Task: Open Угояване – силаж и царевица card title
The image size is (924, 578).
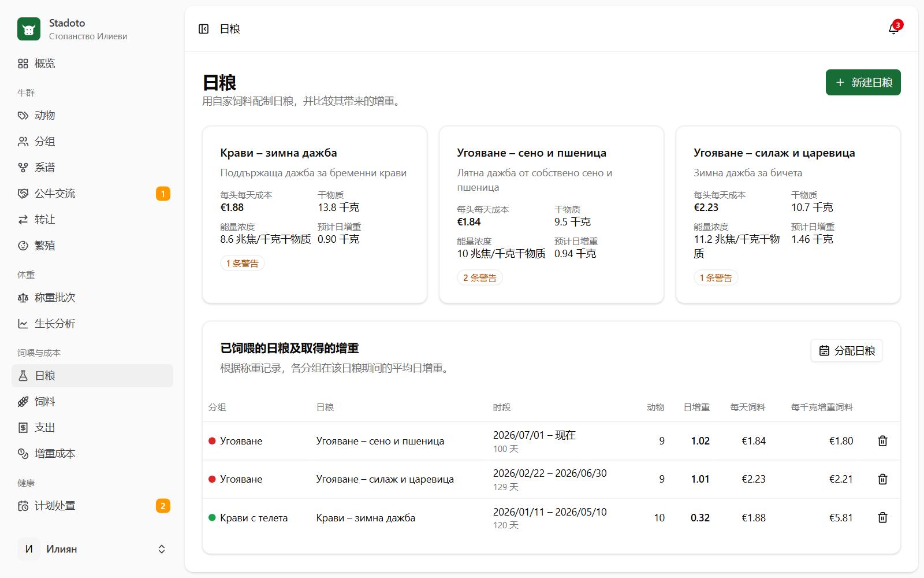Action: (774, 153)
